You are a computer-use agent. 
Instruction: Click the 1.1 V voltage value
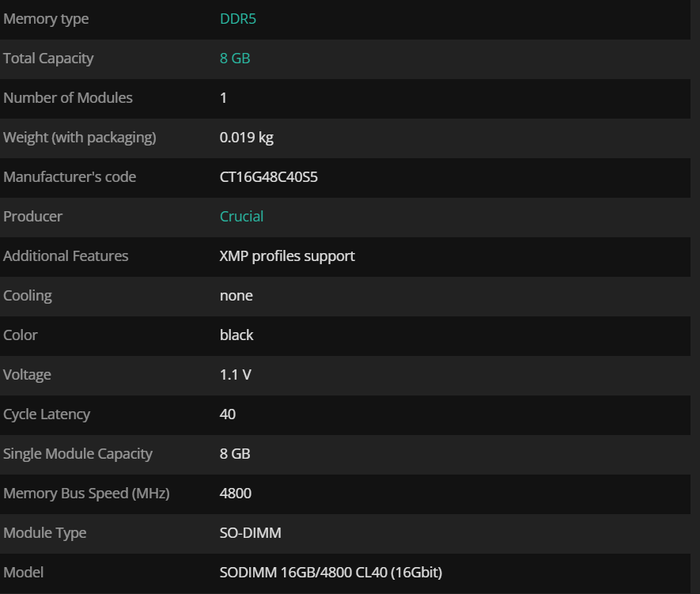coord(235,375)
